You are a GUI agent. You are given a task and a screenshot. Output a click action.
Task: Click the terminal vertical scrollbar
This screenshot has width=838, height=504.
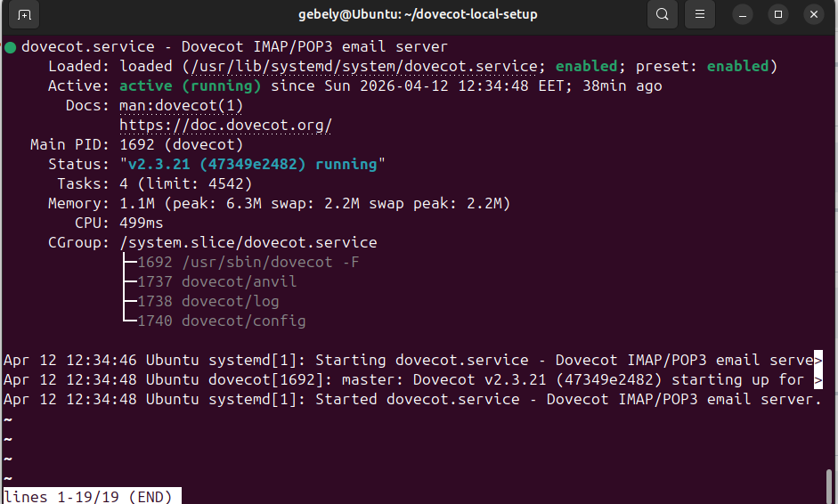(x=831, y=485)
